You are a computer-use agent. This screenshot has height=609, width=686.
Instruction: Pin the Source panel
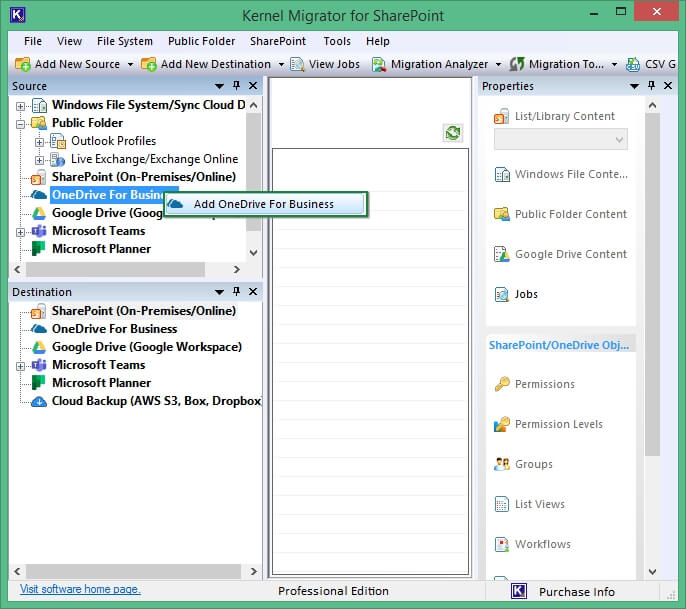(x=237, y=85)
